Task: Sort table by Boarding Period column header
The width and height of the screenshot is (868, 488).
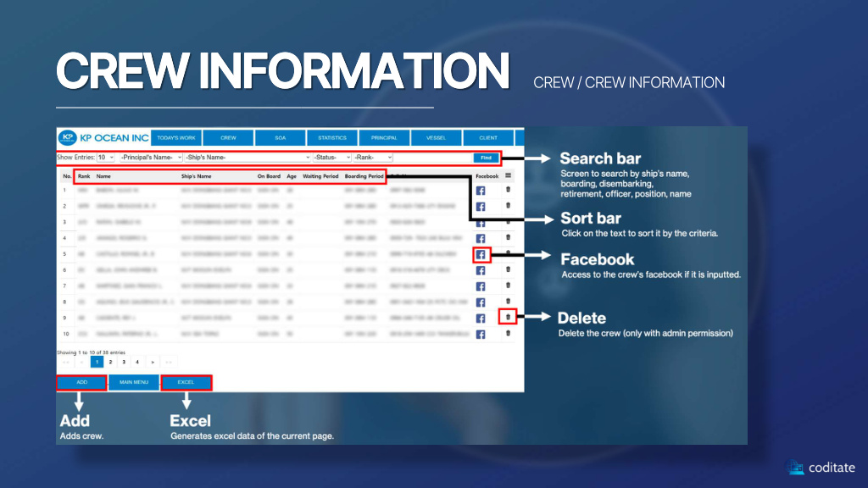Action: [364, 176]
